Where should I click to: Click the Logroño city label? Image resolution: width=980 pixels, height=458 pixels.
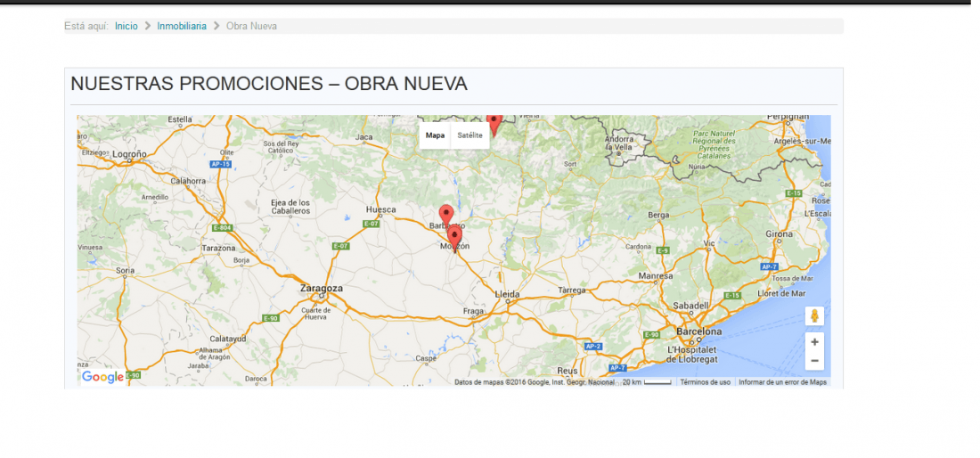pyautogui.click(x=130, y=154)
